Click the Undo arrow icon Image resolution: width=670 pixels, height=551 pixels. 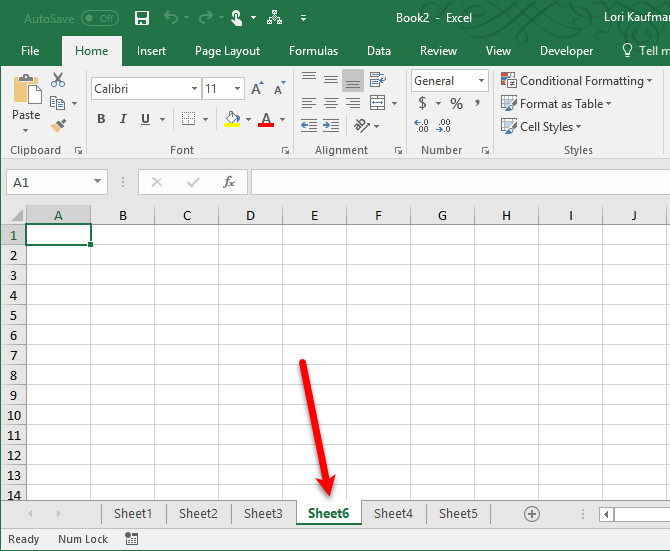(x=171, y=18)
